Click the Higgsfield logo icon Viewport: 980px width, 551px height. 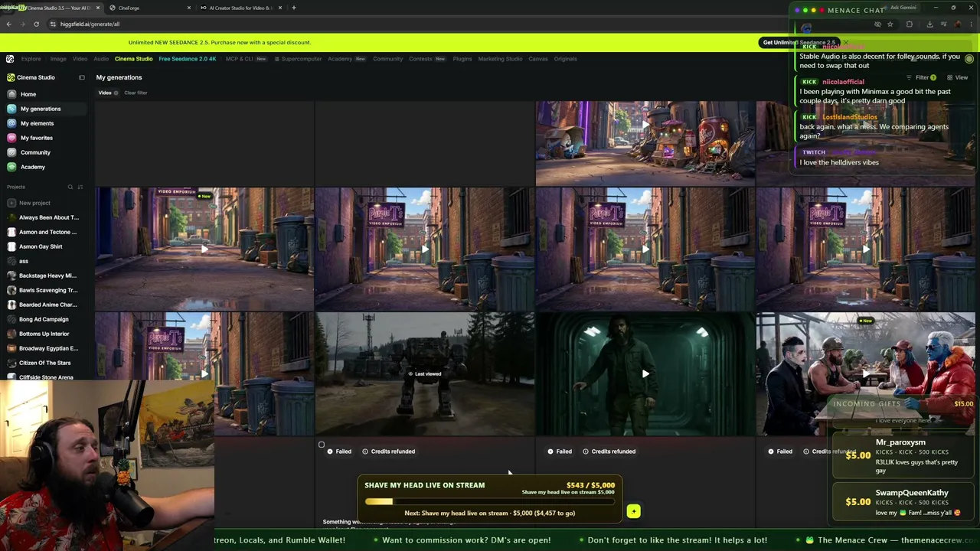click(x=10, y=59)
